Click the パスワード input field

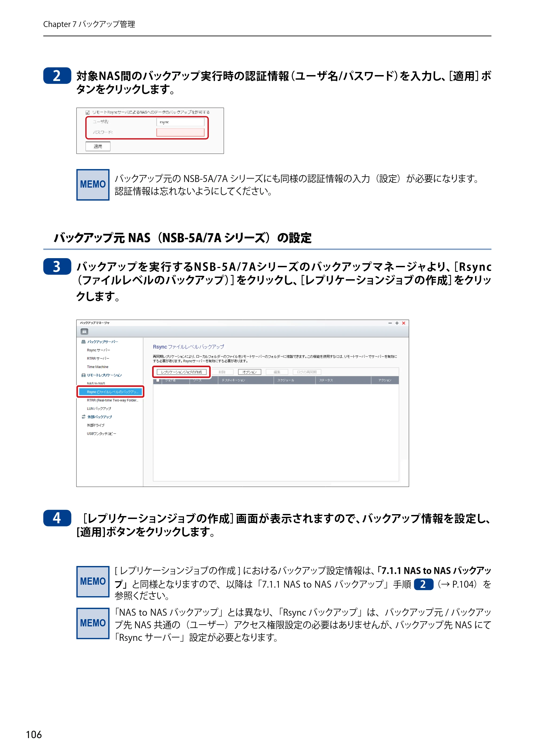(180, 132)
